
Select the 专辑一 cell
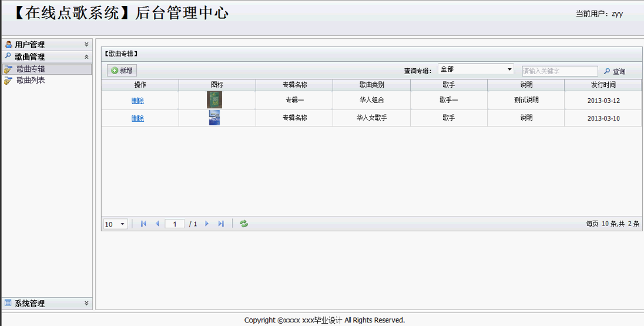pos(294,100)
